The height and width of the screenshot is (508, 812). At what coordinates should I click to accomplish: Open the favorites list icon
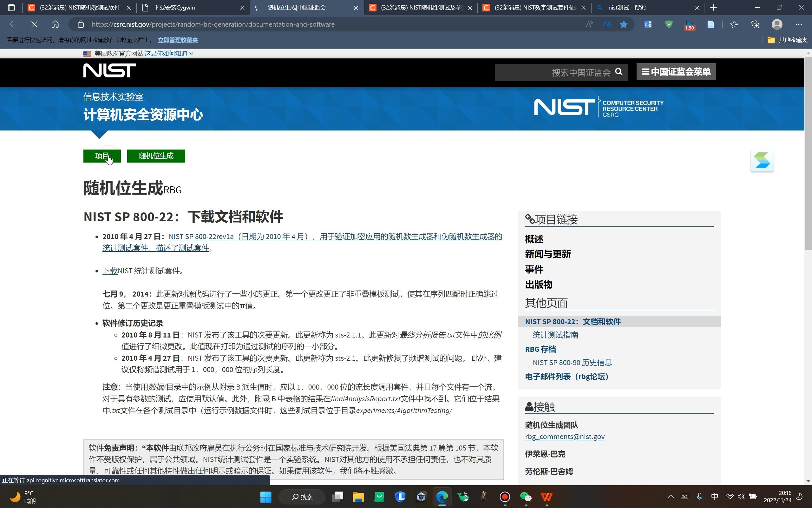734,24
